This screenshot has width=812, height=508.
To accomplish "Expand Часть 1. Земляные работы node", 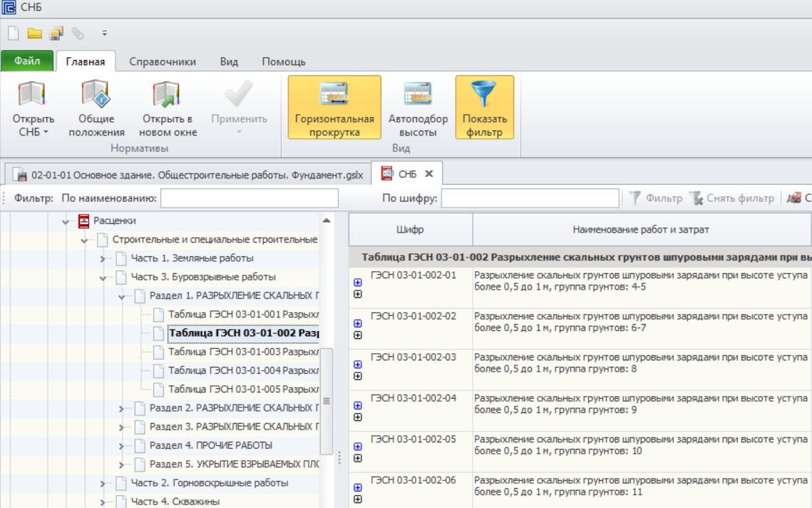I will 103,259.
